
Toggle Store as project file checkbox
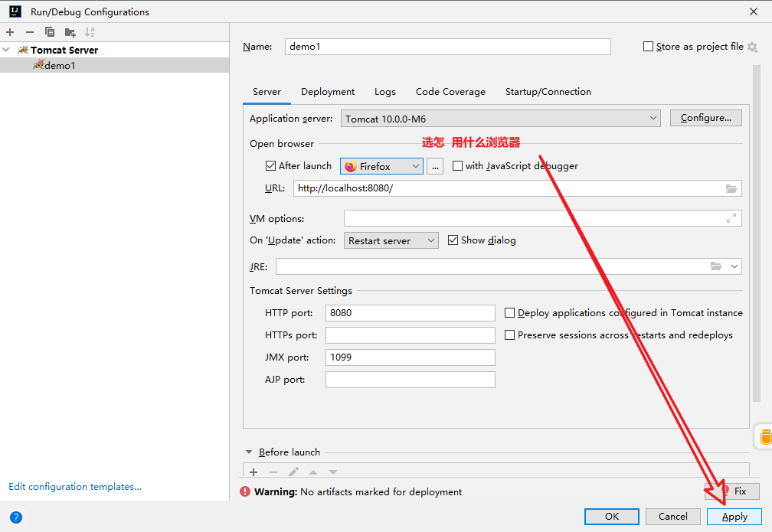click(648, 46)
